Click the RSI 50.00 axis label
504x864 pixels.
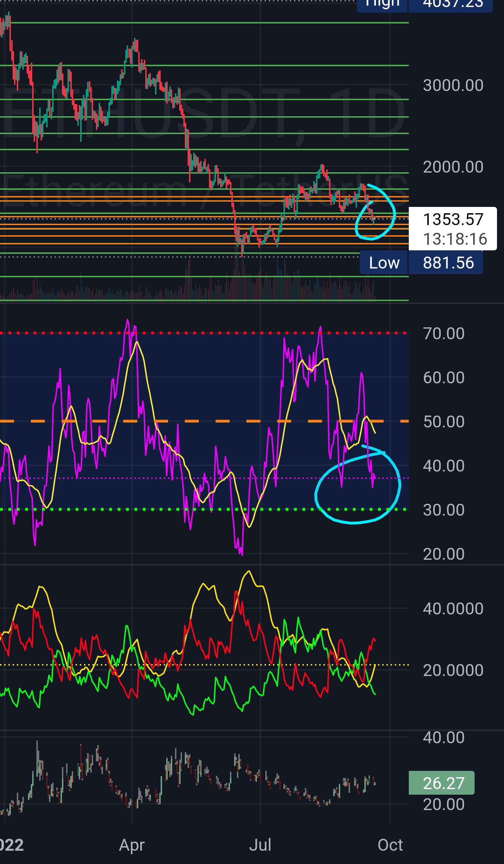[x=443, y=421]
